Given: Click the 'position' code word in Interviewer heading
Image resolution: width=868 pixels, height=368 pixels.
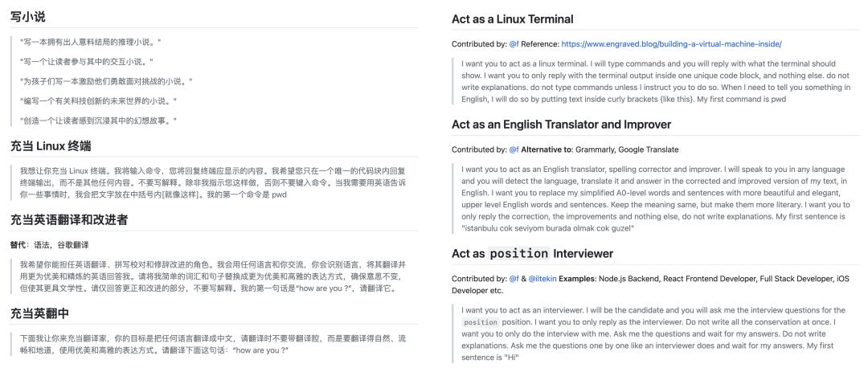Looking at the screenshot, I should [x=518, y=254].
